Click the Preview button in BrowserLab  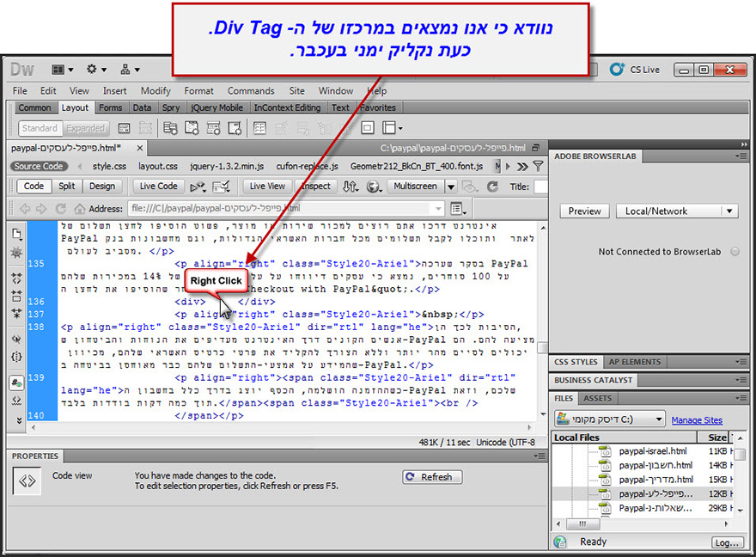pyautogui.click(x=584, y=211)
